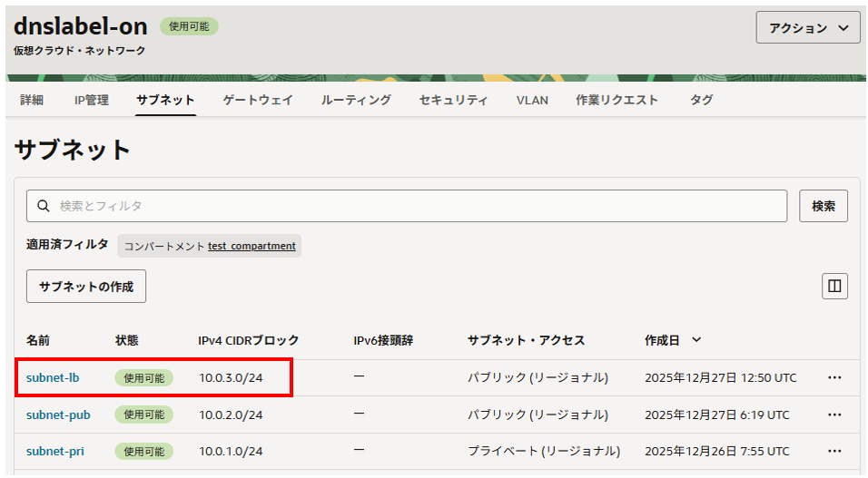The image size is (868, 478).
Task: Switch to the 詳細 tab
Action: (x=32, y=100)
